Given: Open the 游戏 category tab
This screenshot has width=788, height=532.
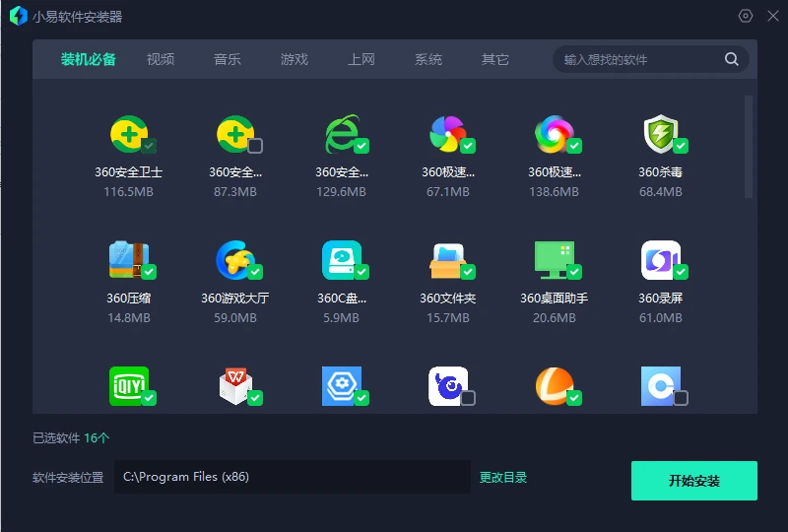Looking at the screenshot, I should pos(295,59).
